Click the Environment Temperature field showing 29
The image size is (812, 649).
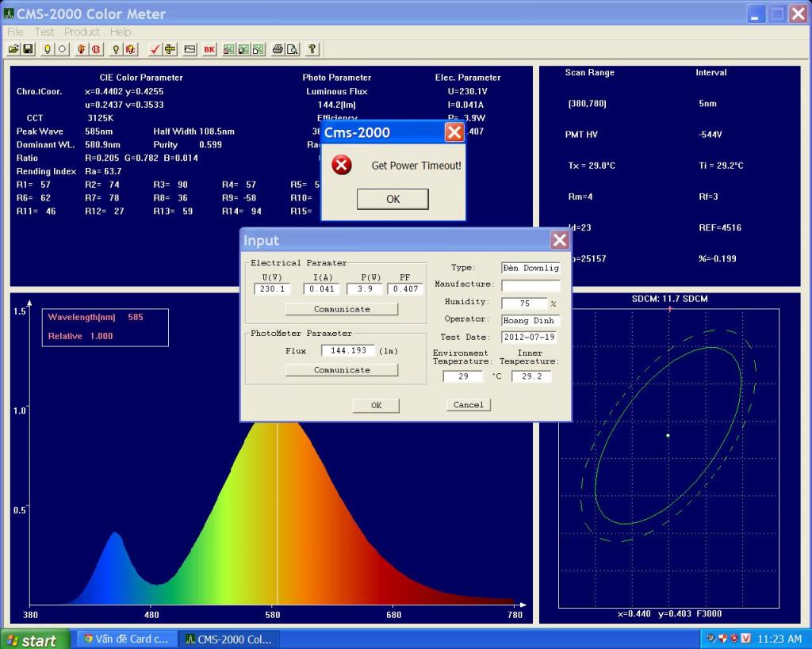pyautogui.click(x=463, y=376)
